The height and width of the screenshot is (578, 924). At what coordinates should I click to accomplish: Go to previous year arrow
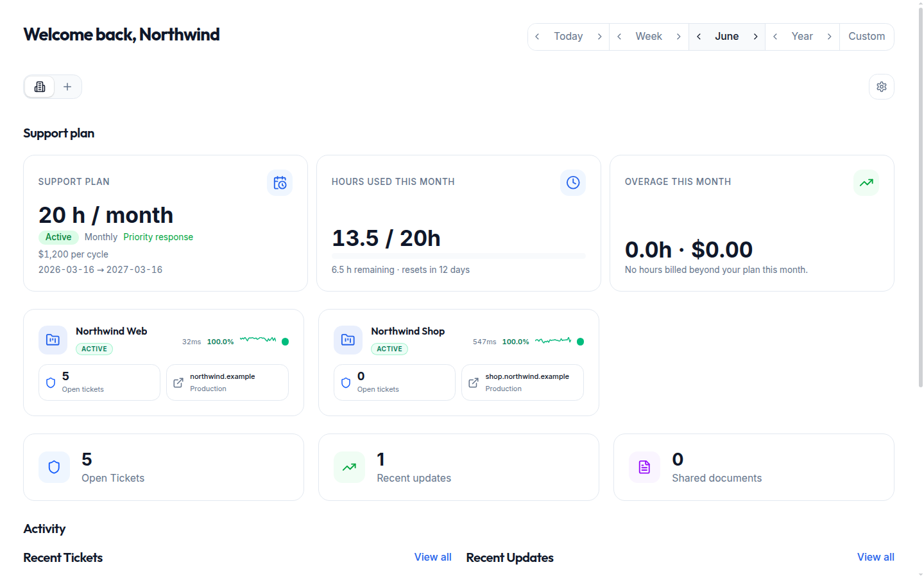tap(775, 37)
